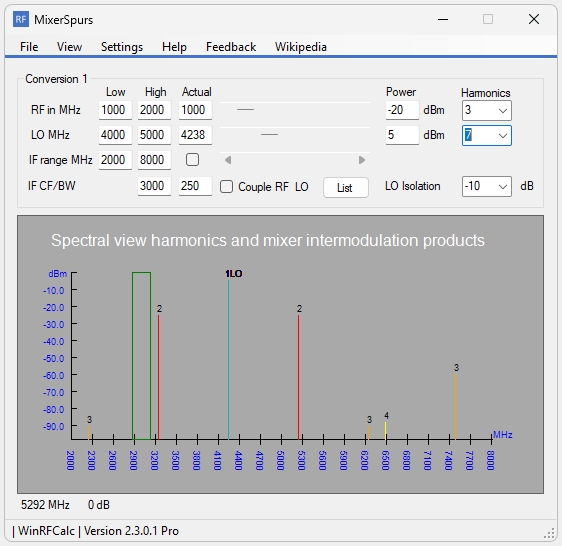Image resolution: width=562 pixels, height=546 pixels.
Task: Close the MixerSpurs window
Action: coord(534,19)
